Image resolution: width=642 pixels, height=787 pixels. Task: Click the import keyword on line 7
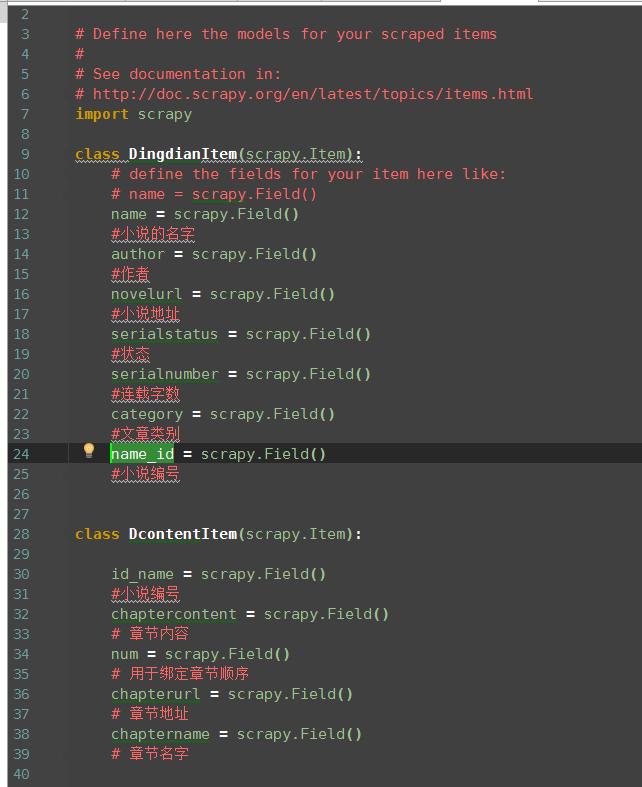(x=102, y=114)
